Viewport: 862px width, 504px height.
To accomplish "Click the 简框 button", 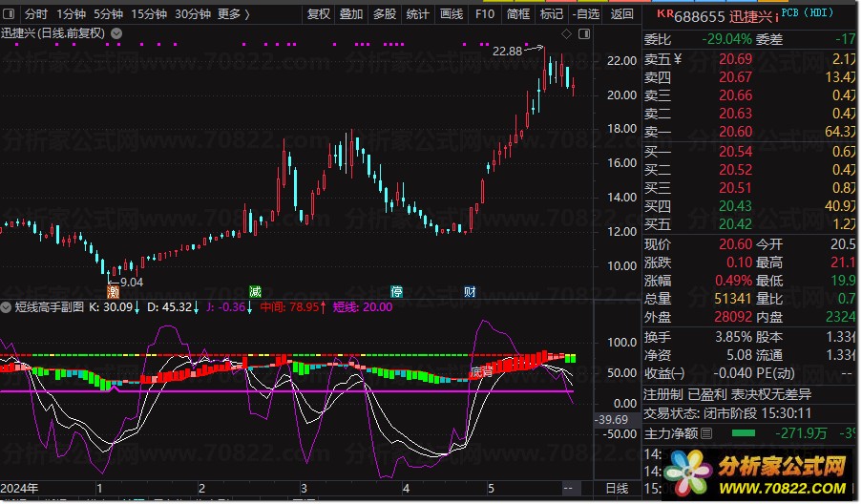I will click(518, 13).
